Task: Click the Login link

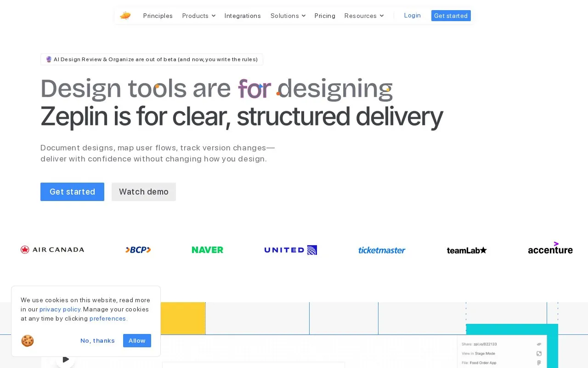Action: pos(413,15)
